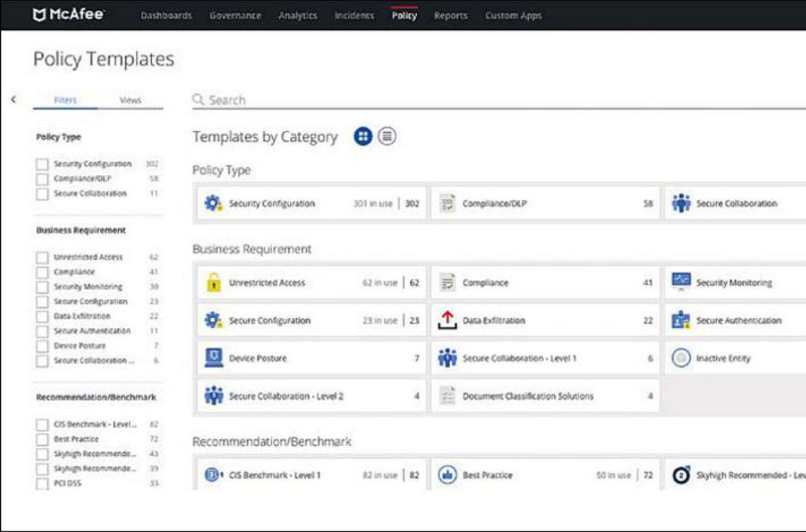806x532 pixels.
Task: Click the "Recommendation/Benchmark" sidebar filter heading
Action: click(96, 398)
